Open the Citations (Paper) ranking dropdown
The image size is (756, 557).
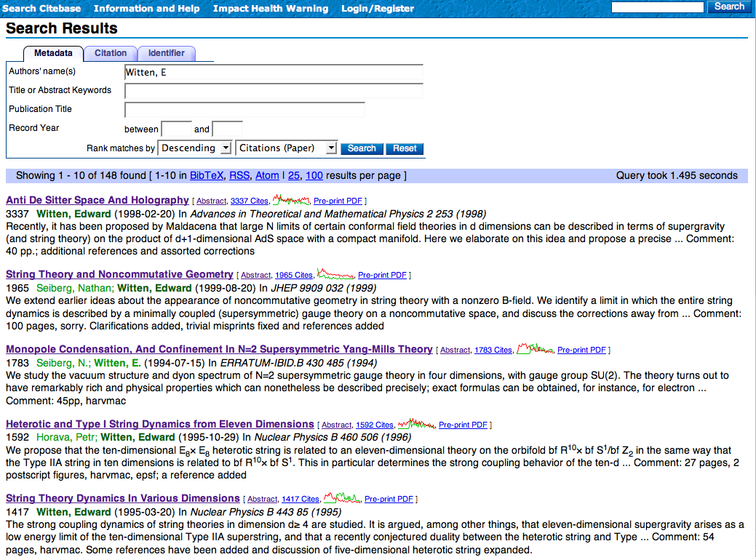coord(287,148)
